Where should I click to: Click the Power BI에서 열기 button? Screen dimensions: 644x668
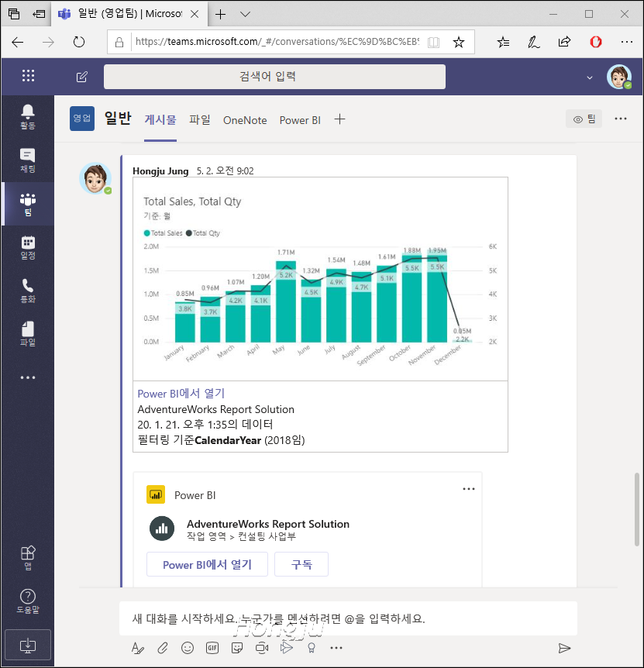pos(208,564)
